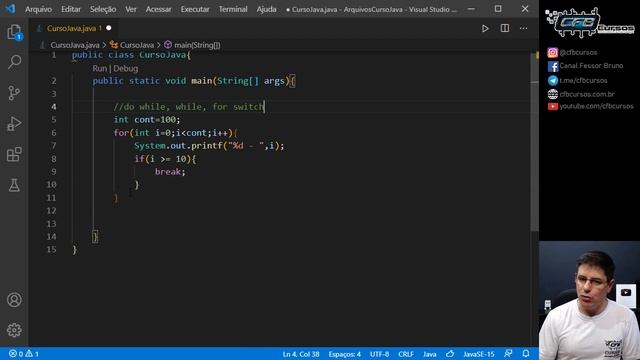This screenshot has height=360, width=640.
Task: Click the Run CodeLens link above main
Action: [x=100, y=69]
